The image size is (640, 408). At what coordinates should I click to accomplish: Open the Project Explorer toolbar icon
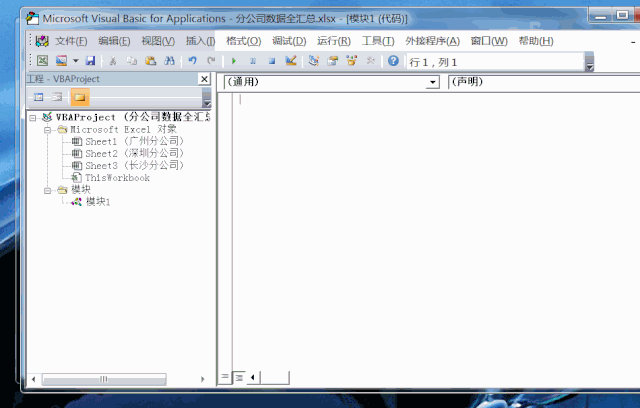tap(314, 61)
